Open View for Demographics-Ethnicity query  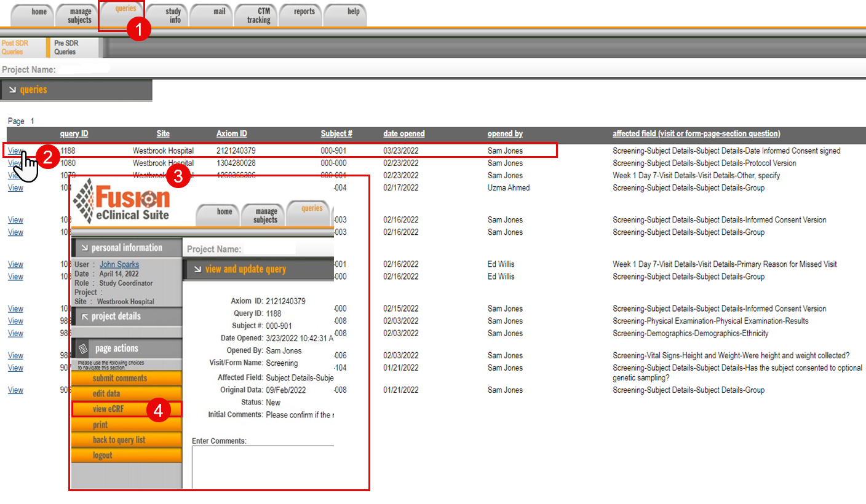pos(15,333)
